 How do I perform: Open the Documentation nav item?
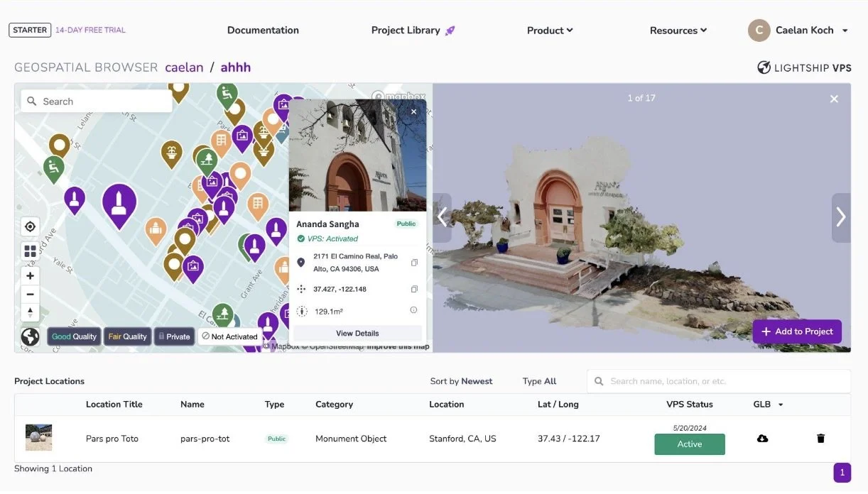pos(263,31)
